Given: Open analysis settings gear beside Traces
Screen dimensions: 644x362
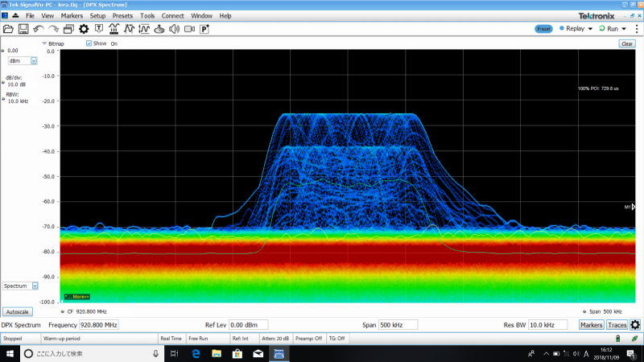Looking at the screenshot, I should (x=635, y=325).
